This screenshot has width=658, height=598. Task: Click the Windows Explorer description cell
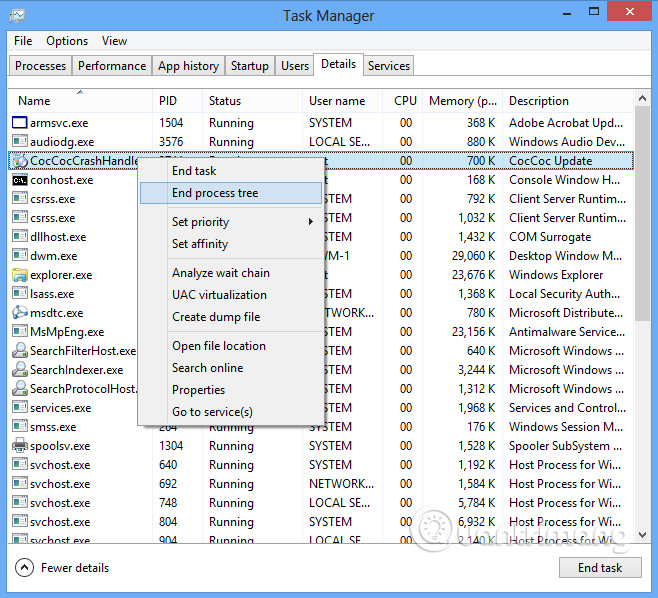556,275
